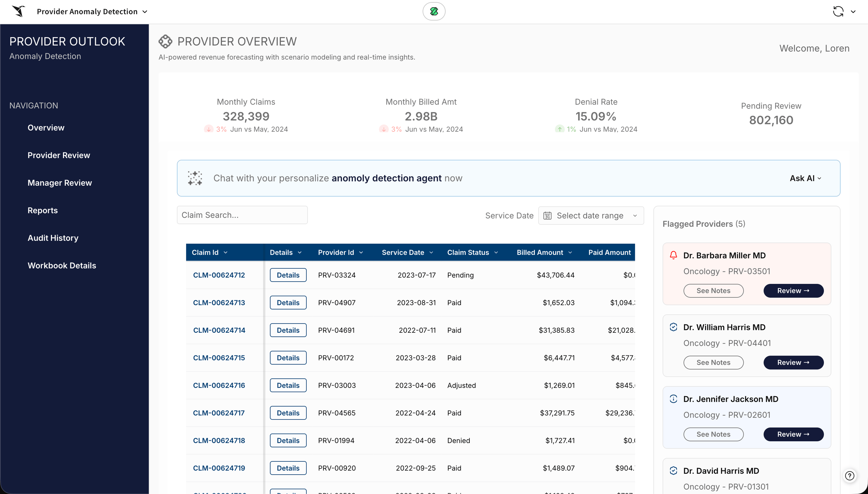Click the refresh sync icon at top right
Screen dimensions: 868x494
838,12
